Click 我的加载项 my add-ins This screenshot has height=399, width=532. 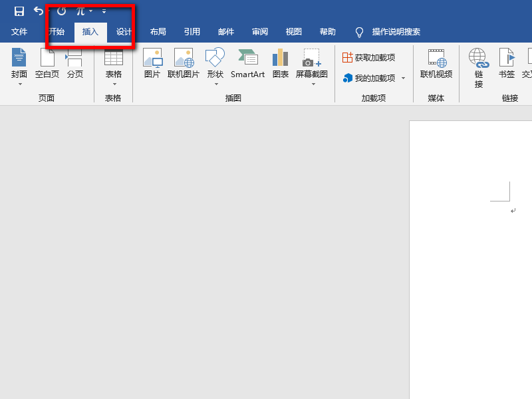pyautogui.click(x=368, y=78)
